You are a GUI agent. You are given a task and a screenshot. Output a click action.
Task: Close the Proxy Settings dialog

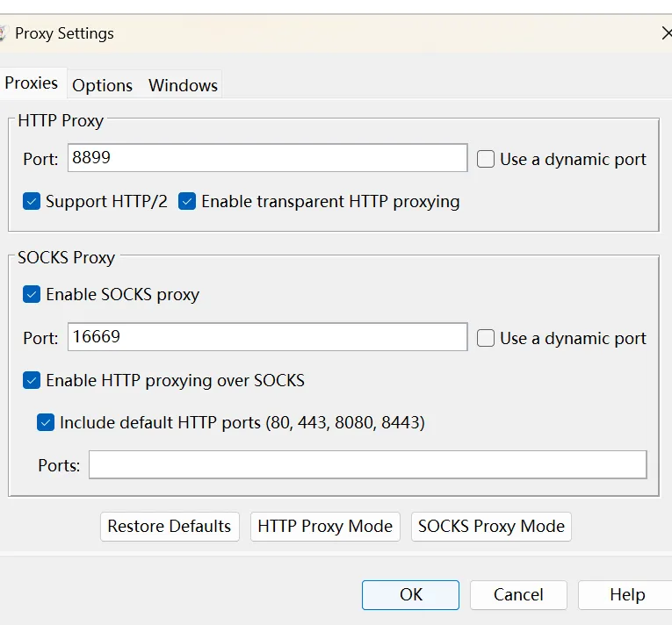point(667,34)
